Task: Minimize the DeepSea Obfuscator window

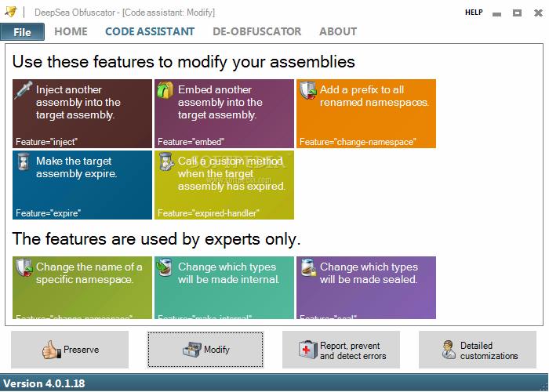Action: pos(496,13)
